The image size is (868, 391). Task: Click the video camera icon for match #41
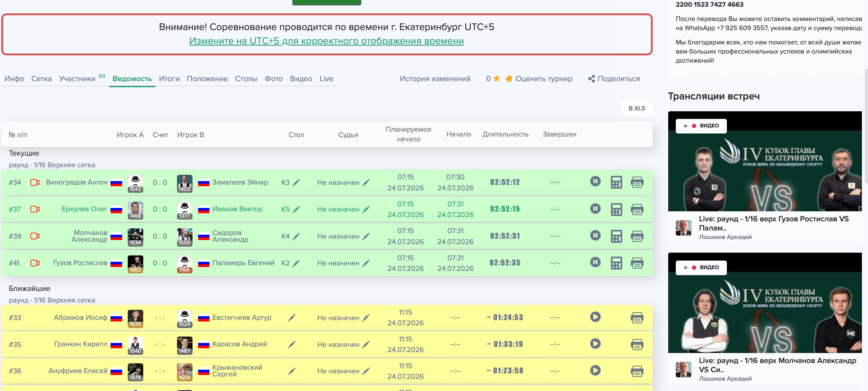pyautogui.click(x=35, y=263)
